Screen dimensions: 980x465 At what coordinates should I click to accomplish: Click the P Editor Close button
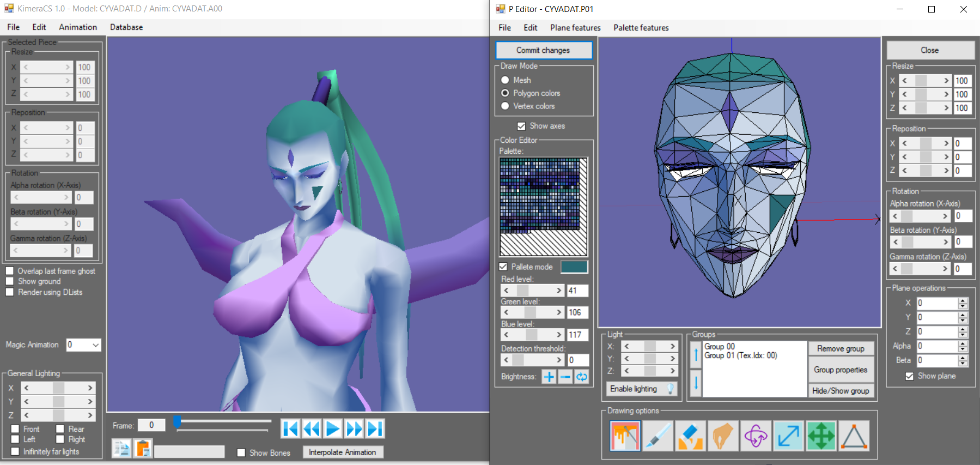click(930, 50)
